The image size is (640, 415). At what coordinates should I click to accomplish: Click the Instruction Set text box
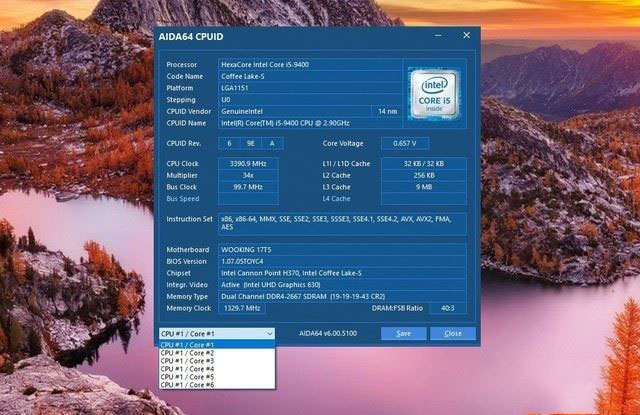click(340, 222)
